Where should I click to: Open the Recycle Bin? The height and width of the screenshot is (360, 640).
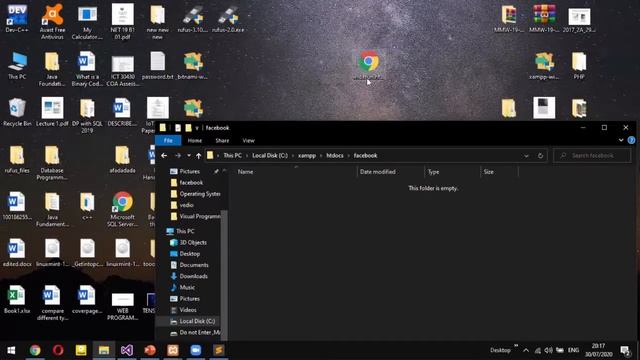click(17, 112)
